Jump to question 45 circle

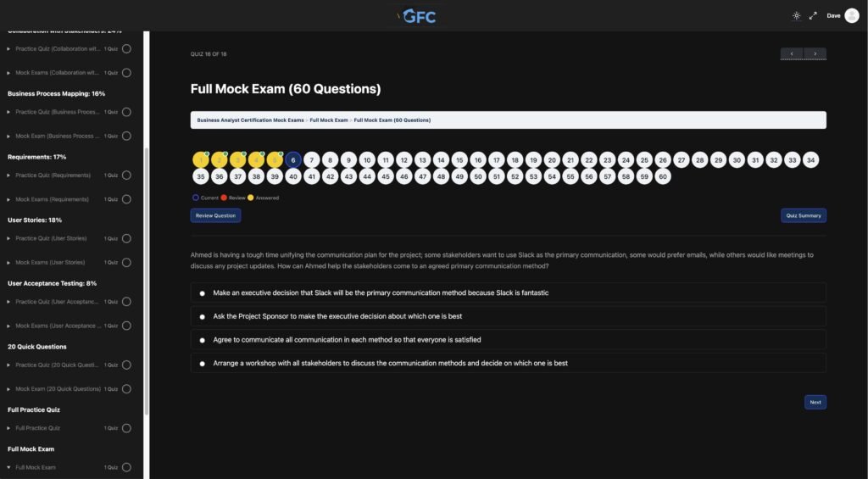coord(386,176)
